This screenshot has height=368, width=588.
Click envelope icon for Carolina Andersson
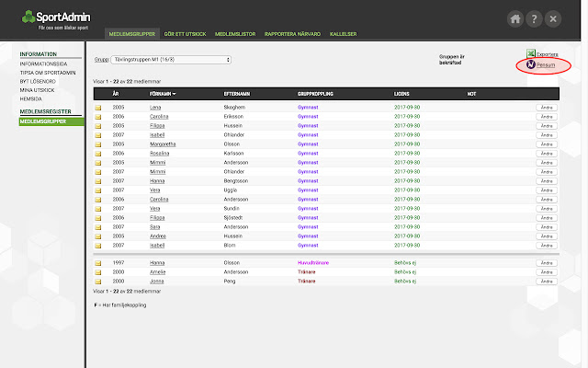[x=98, y=200]
